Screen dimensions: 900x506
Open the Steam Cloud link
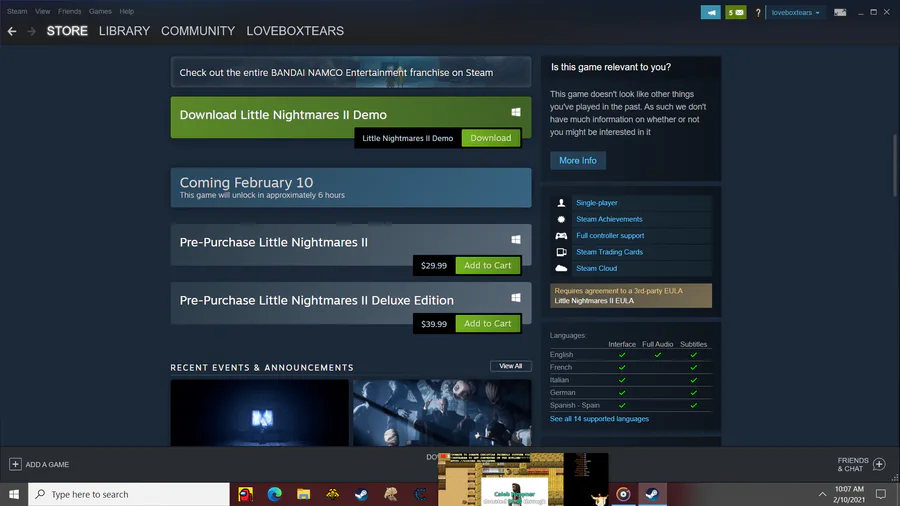pyautogui.click(x=596, y=268)
